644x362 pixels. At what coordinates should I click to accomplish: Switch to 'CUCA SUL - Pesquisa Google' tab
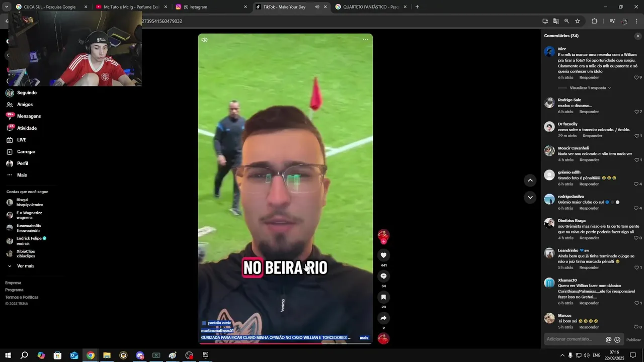click(49, 7)
